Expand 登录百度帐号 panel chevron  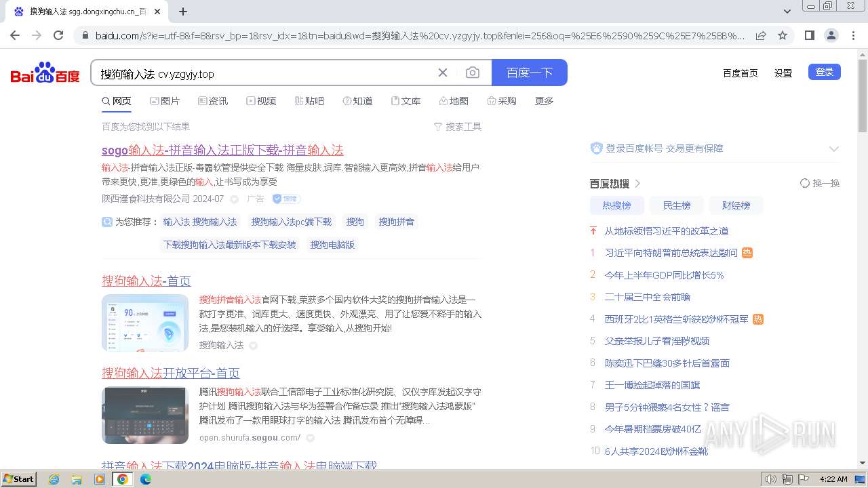point(834,149)
